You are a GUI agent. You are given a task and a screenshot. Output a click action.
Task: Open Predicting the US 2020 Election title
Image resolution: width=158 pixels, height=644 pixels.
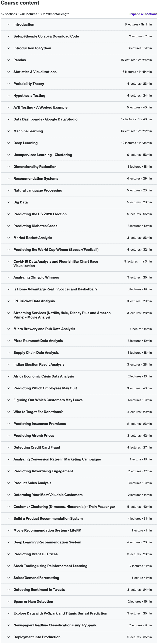(40, 214)
